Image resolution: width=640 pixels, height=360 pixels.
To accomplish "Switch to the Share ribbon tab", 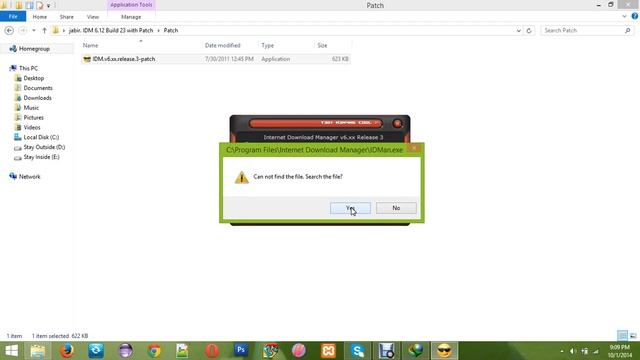I will pyautogui.click(x=67, y=17).
